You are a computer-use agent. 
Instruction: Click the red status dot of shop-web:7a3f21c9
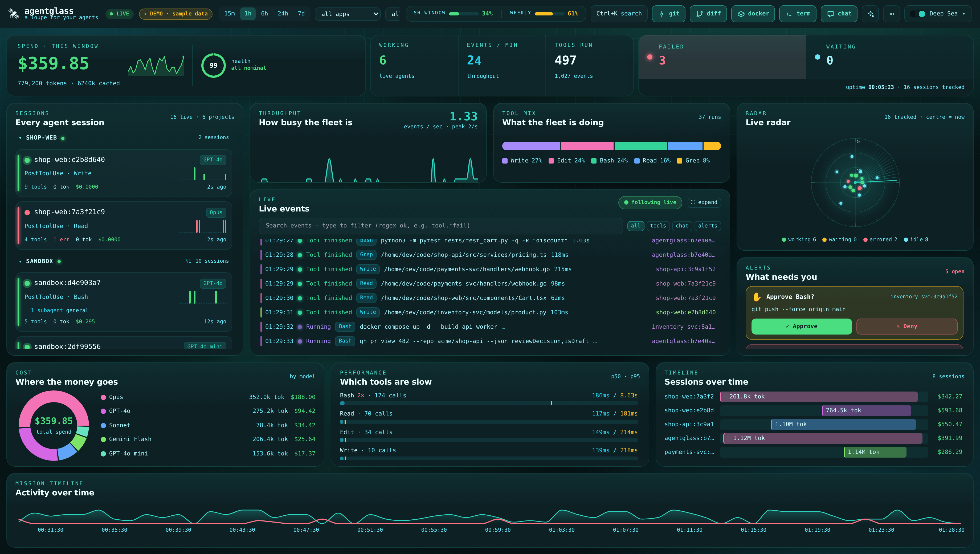coord(27,212)
